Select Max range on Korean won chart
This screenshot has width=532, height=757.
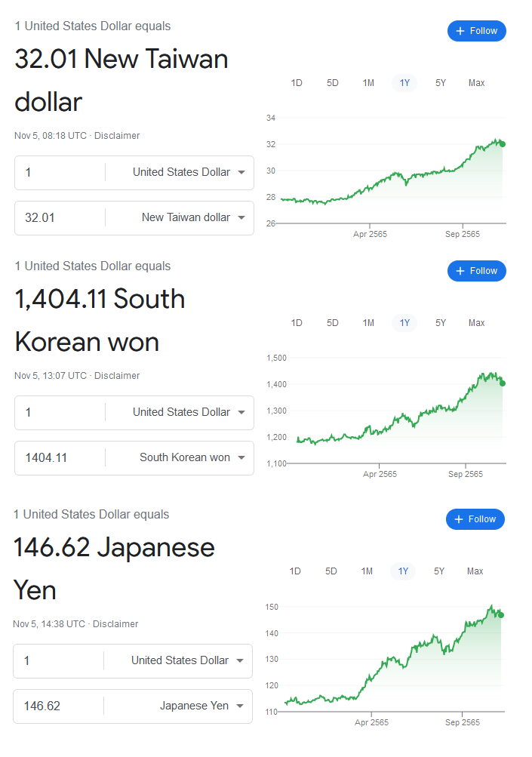(x=476, y=323)
